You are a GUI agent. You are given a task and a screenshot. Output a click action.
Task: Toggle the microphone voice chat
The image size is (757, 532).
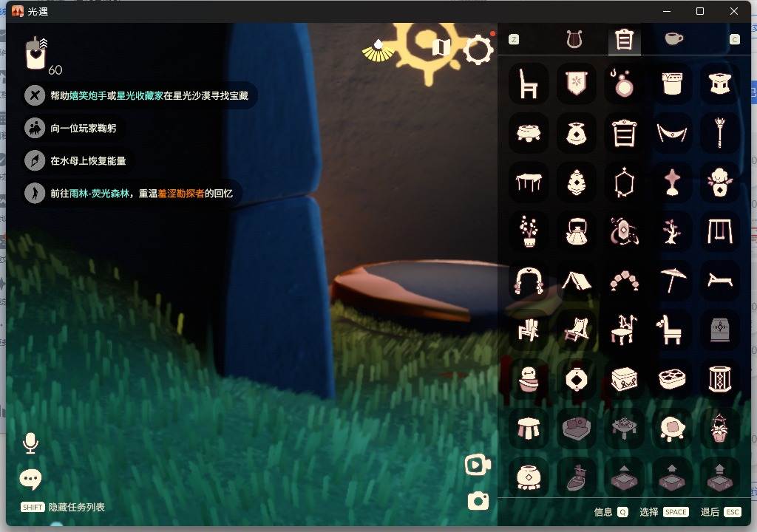tap(30, 443)
